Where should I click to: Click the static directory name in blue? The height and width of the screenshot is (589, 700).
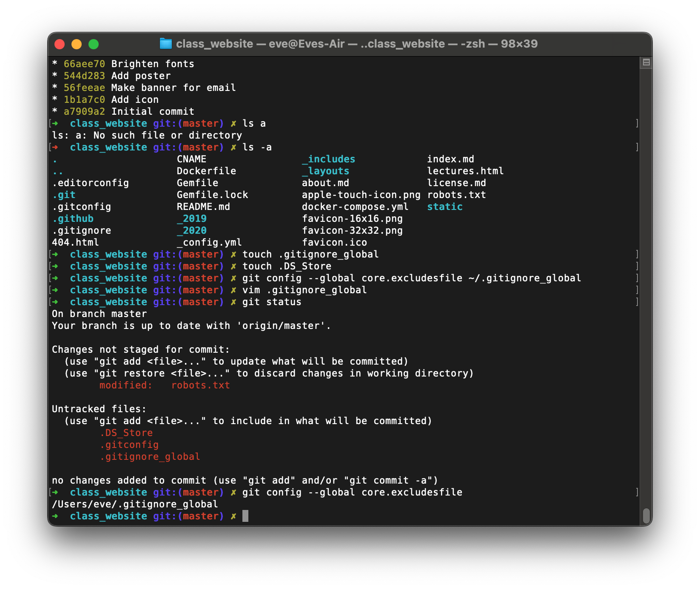pos(444,207)
